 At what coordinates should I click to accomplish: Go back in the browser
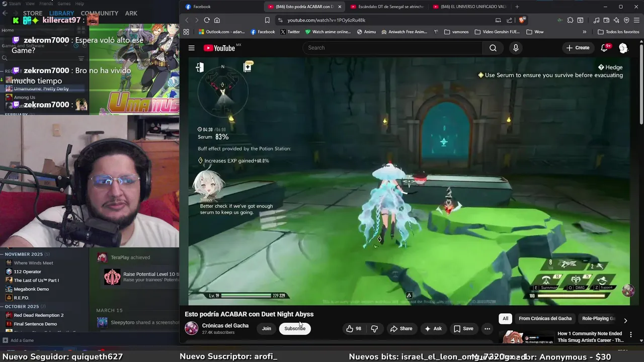pos(187,20)
